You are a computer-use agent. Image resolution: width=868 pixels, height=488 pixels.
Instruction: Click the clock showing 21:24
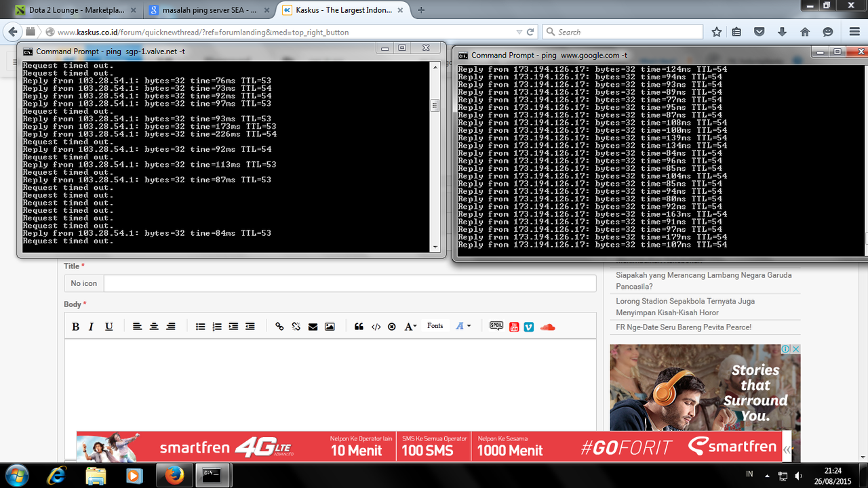(833, 470)
